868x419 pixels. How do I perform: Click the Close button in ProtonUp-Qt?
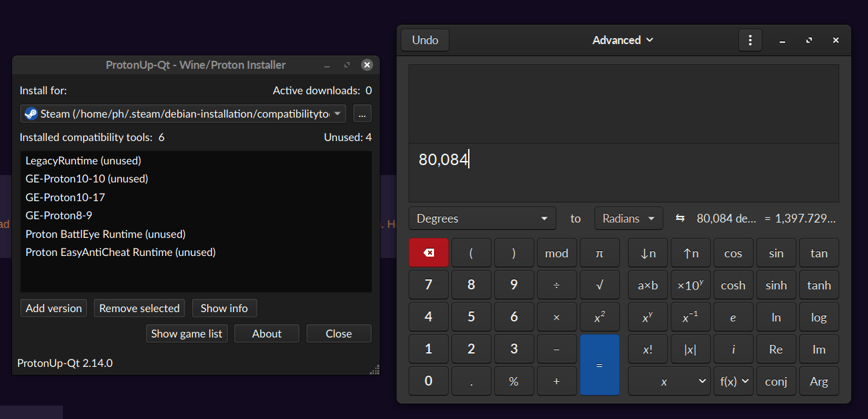[339, 333]
